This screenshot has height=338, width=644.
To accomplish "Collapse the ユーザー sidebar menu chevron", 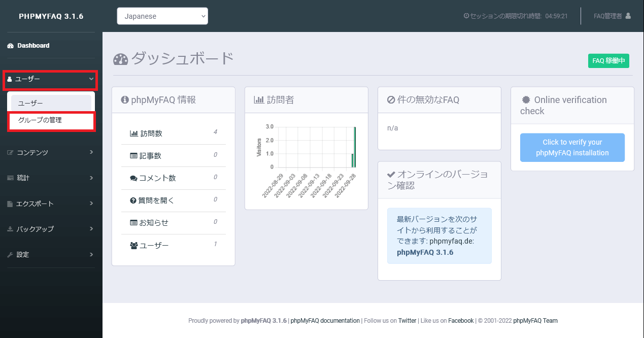I will [x=91, y=79].
